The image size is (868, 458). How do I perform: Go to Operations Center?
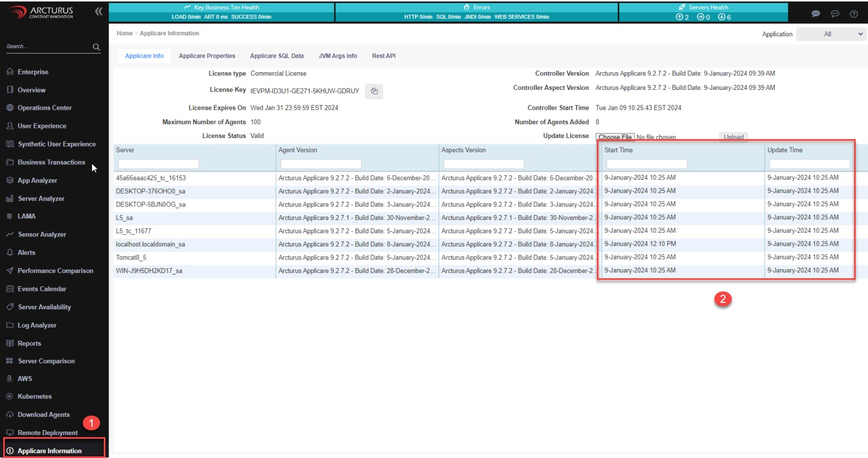[44, 108]
